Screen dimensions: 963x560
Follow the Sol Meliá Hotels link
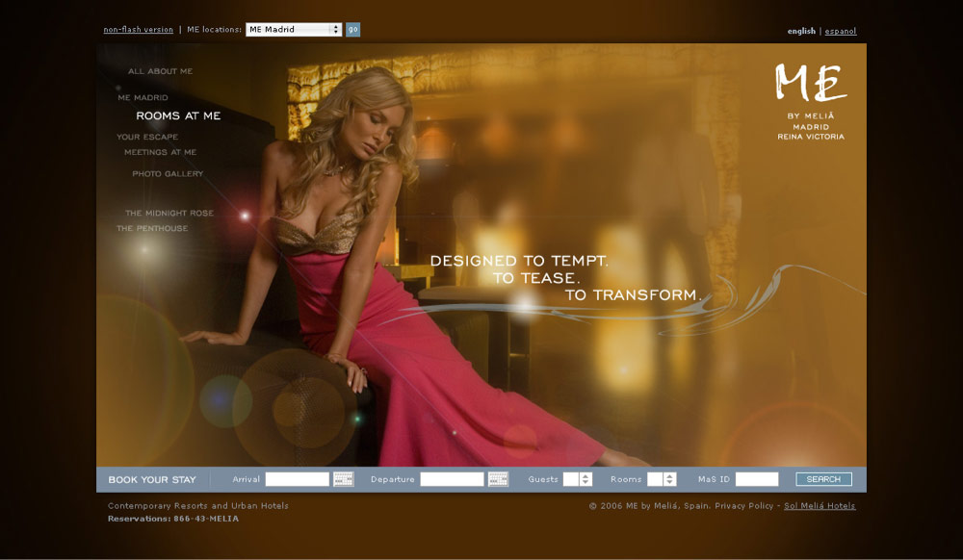click(820, 506)
